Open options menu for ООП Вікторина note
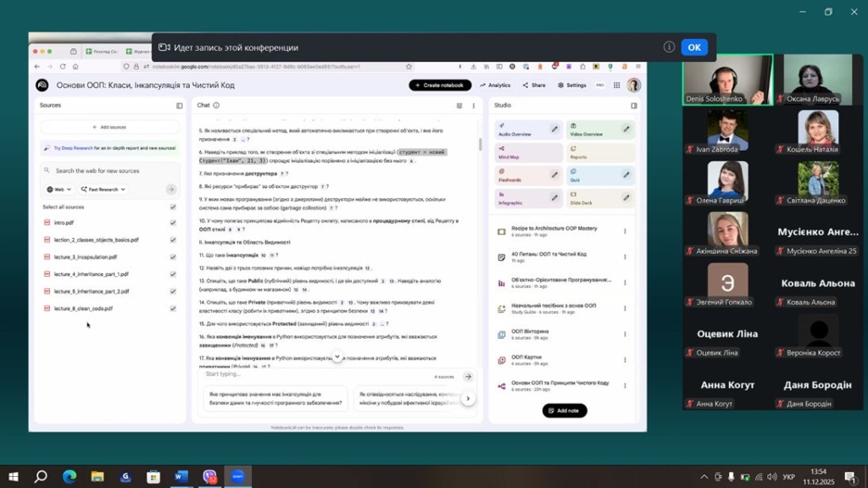868x488 pixels. pos(625,335)
